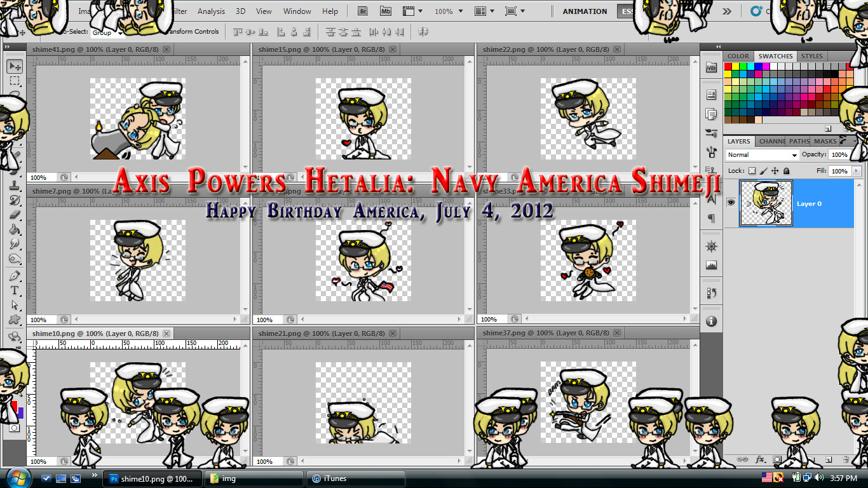Switch to the PATHS tab
Screen dimensions: 868x488
(799, 142)
